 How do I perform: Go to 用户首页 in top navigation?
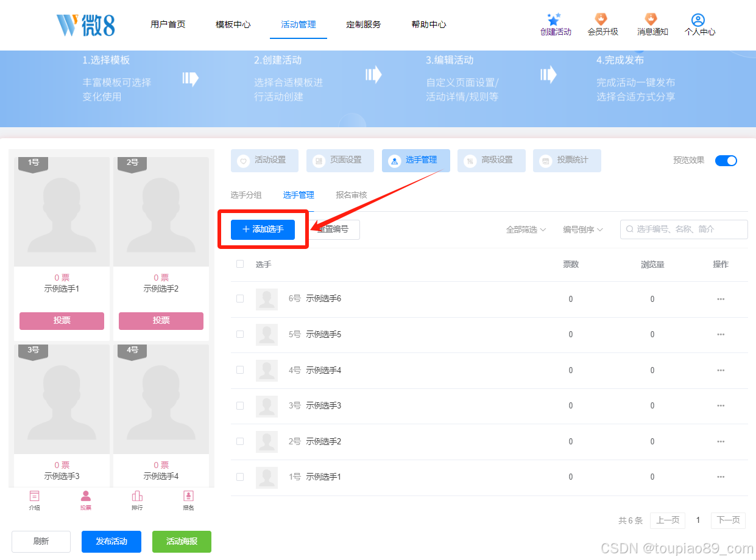click(x=168, y=25)
